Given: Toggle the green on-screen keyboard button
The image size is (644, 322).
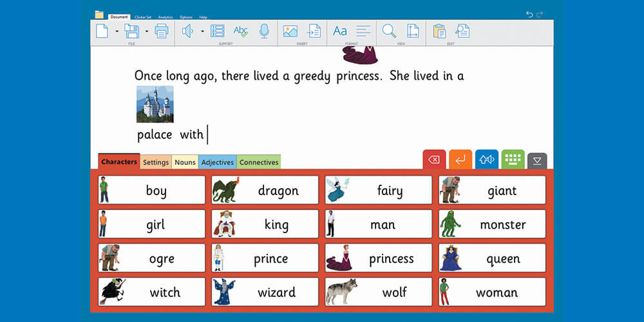Looking at the screenshot, I should (513, 160).
